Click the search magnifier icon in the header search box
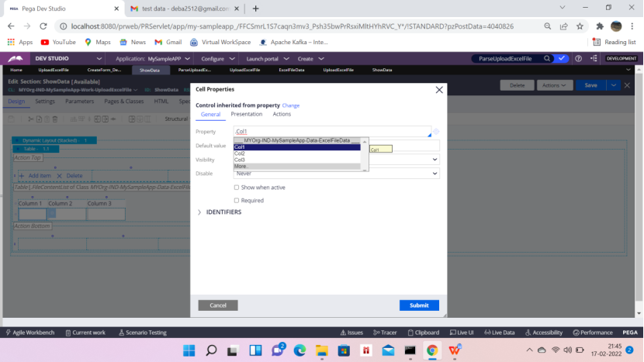644x362 pixels. pos(547,59)
